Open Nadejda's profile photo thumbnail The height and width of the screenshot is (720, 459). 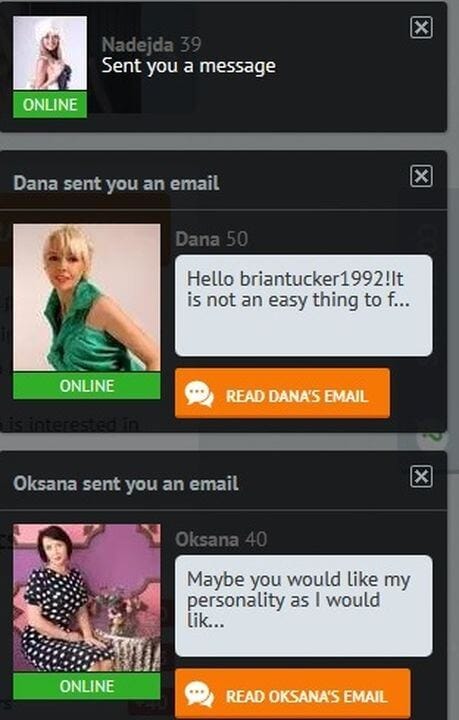[50, 53]
